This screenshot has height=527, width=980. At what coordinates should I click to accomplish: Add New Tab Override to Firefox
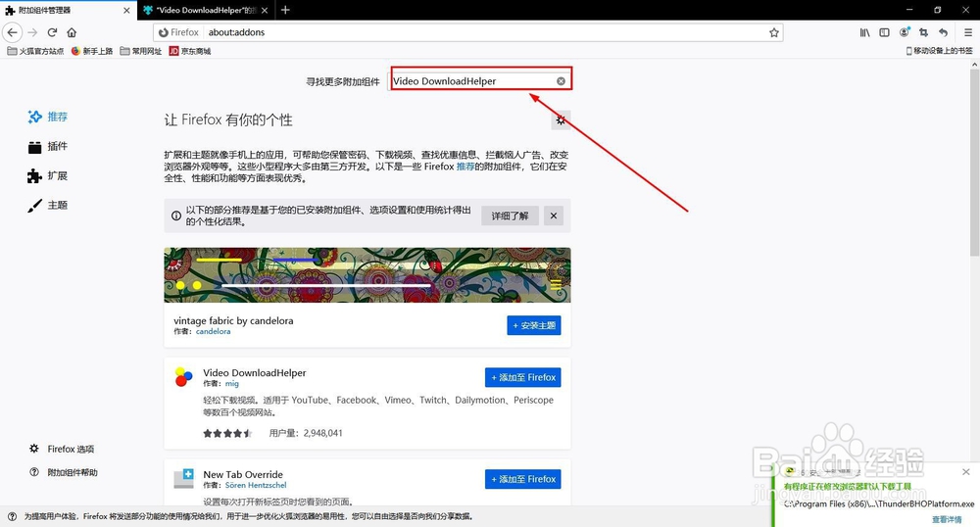[523, 479]
